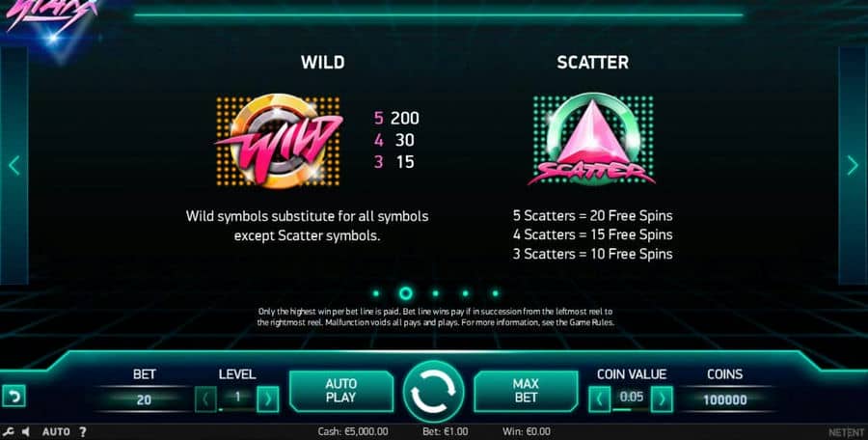868x440 pixels.
Task: Open the question mark help icon
Action: coord(83,431)
